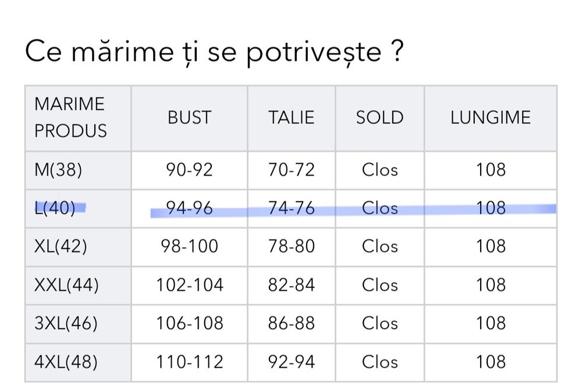Click the 82-84 waist measurement
The width and height of the screenshot is (582, 392).
click(x=291, y=285)
